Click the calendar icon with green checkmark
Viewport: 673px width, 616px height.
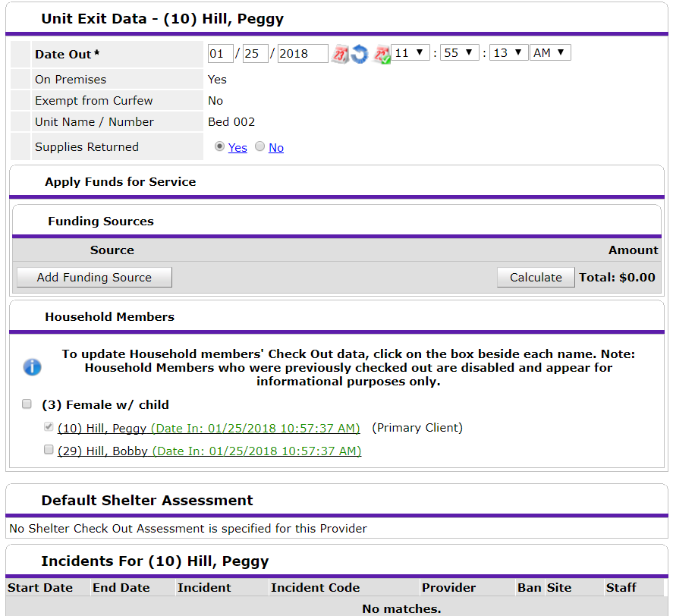coord(381,54)
